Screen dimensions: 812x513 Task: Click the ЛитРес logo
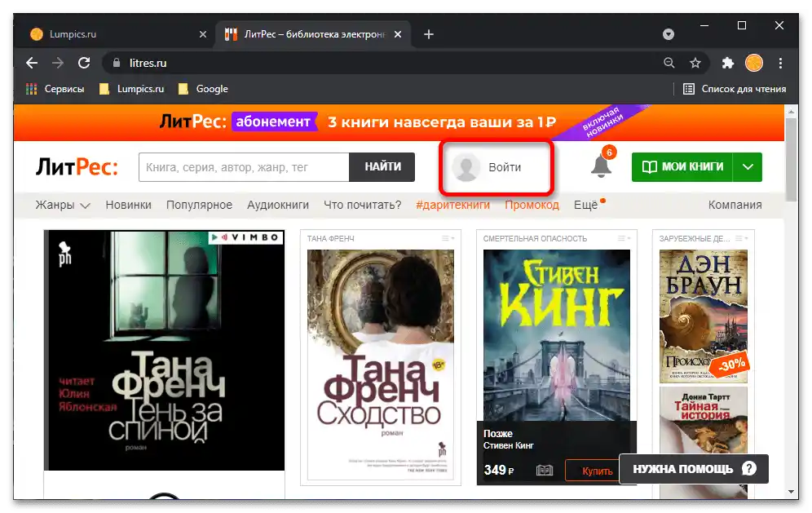point(77,167)
